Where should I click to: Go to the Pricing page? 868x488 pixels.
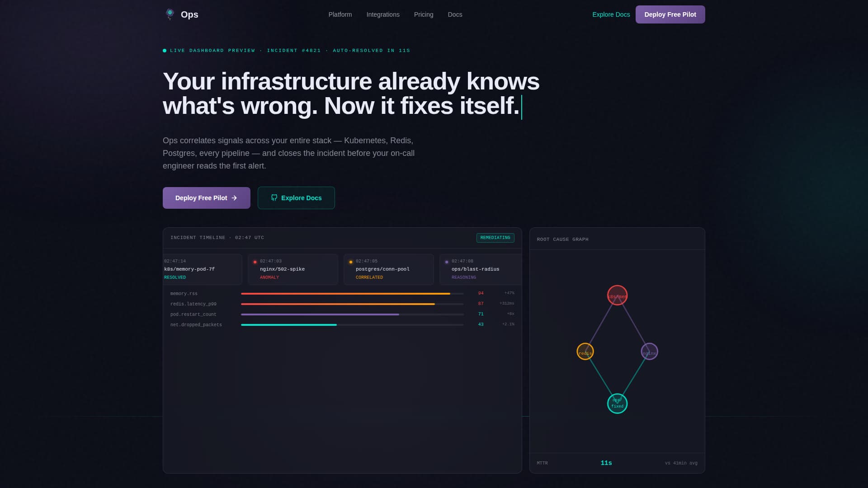point(424,14)
